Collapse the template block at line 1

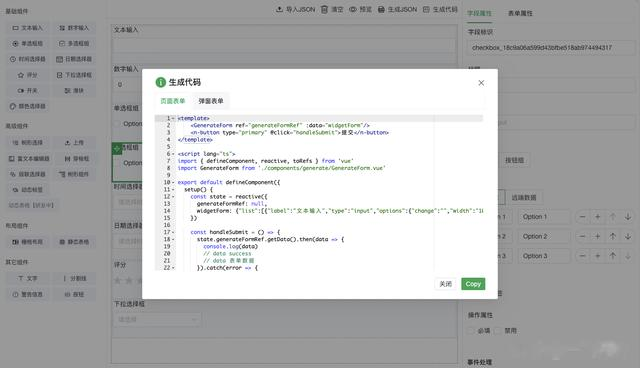point(173,118)
